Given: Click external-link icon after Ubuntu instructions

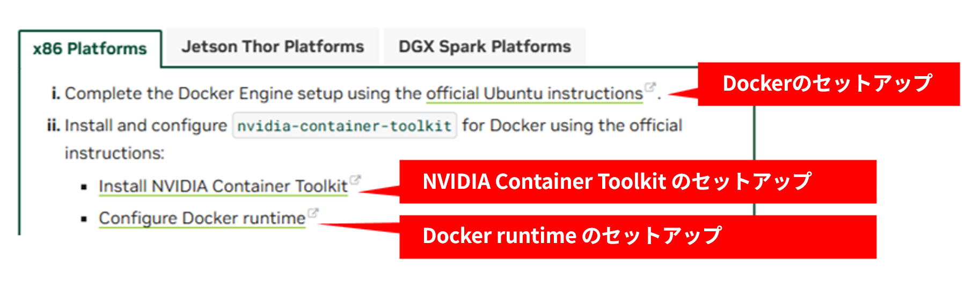Looking at the screenshot, I should click(x=650, y=87).
